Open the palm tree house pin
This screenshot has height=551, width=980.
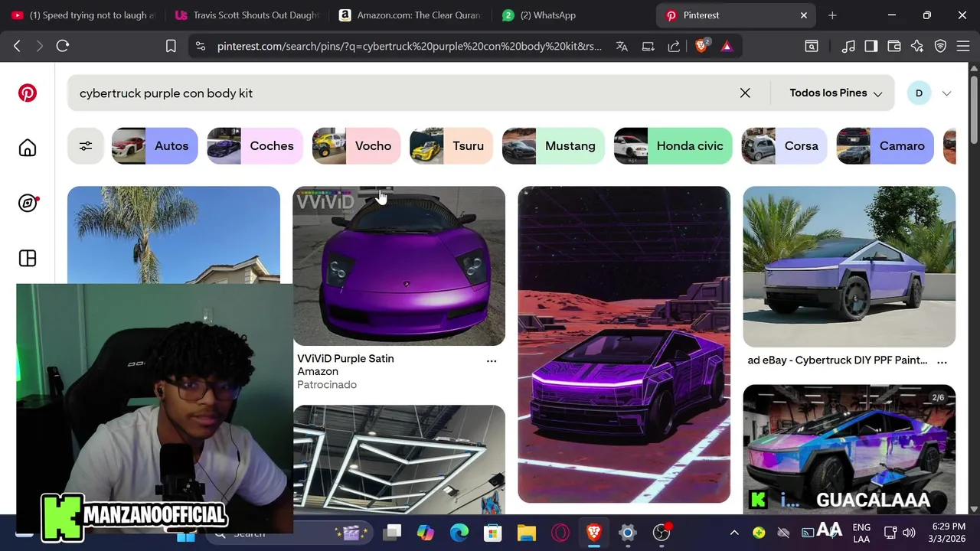pos(174,234)
